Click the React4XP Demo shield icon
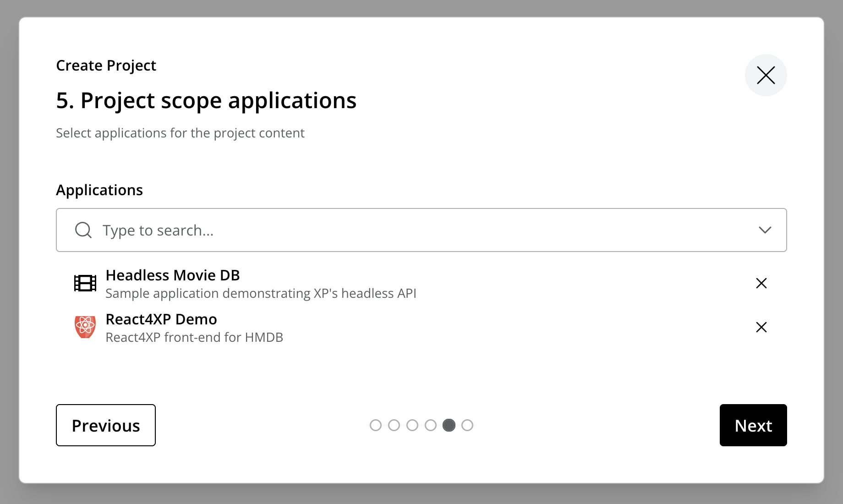Image resolution: width=843 pixels, height=504 pixels. [x=85, y=327]
